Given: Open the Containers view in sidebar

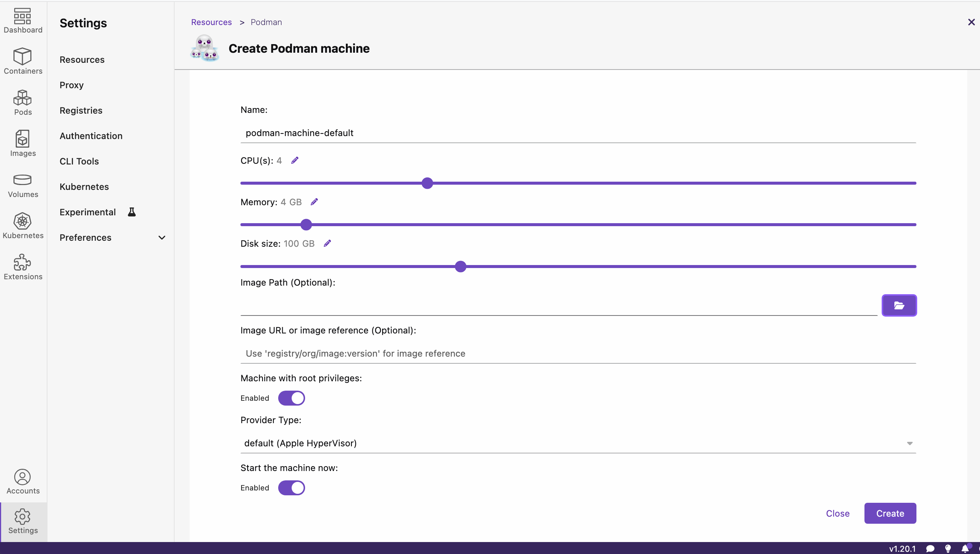Looking at the screenshot, I should pos(23,61).
